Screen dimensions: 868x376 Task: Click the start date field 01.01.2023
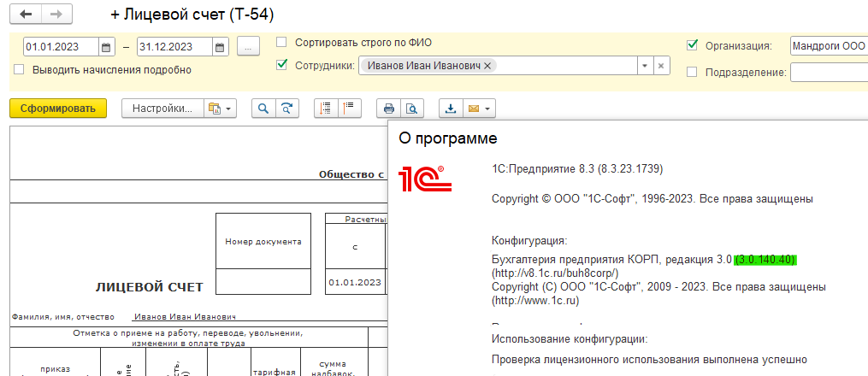click(x=61, y=47)
